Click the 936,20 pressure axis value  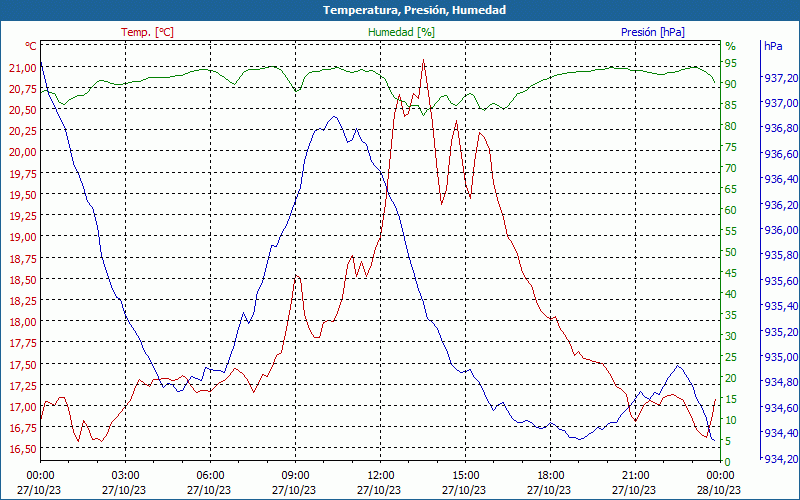781,205
